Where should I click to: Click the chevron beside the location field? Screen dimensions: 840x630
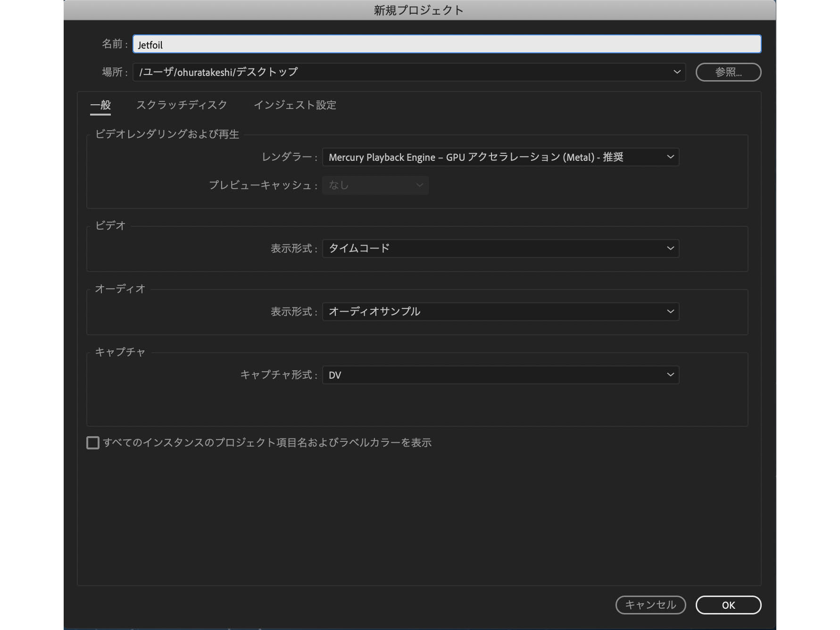(x=677, y=72)
